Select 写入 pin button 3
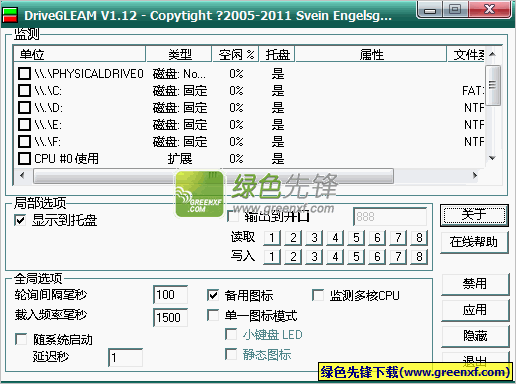 (x=314, y=257)
